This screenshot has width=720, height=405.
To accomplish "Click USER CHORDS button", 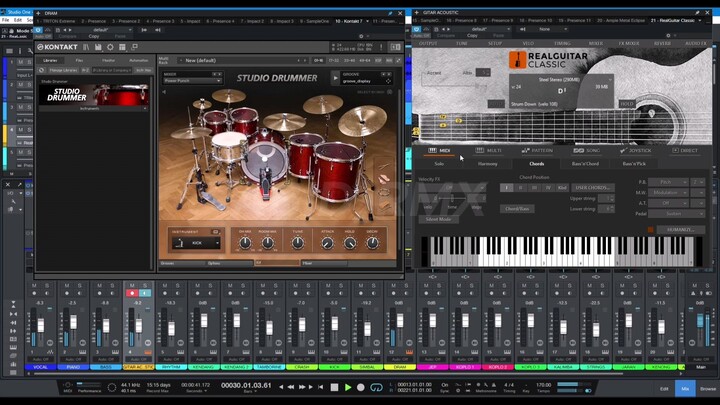I will (x=593, y=188).
